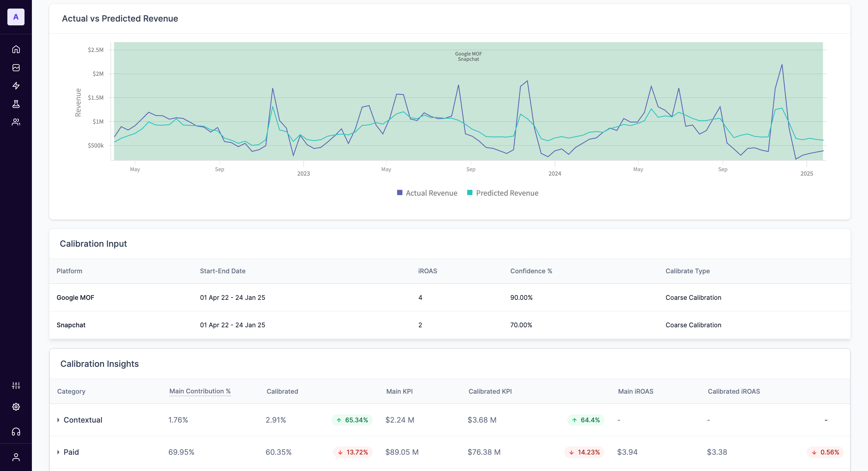The image size is (868, 471).
Task: Click the headset support sidebar icon
Action: pos(16,431)
